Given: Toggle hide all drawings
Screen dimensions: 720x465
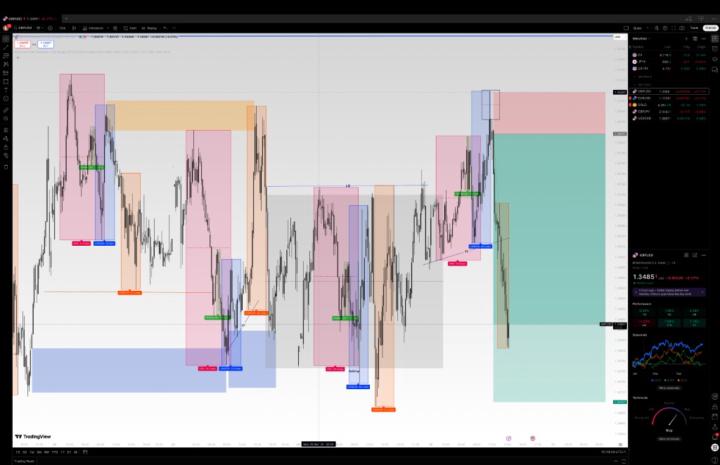Looking at the screenshot, I should 6,156.
